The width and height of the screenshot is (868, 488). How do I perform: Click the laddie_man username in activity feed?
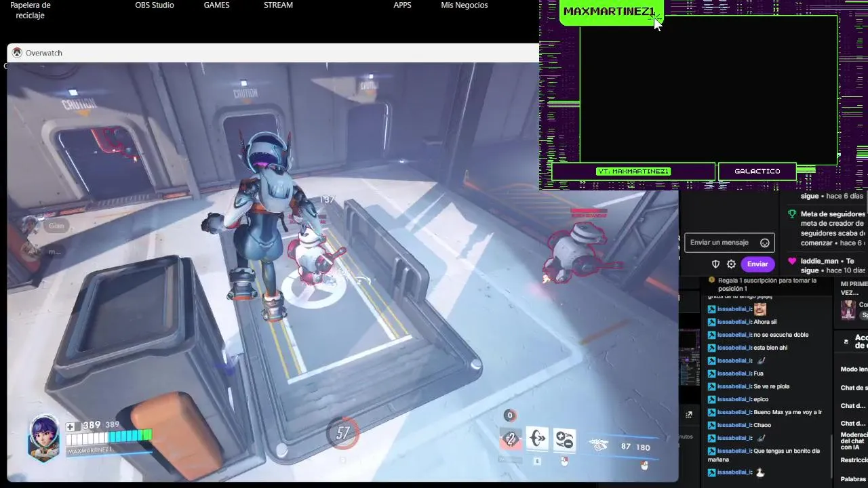[819, 261]
